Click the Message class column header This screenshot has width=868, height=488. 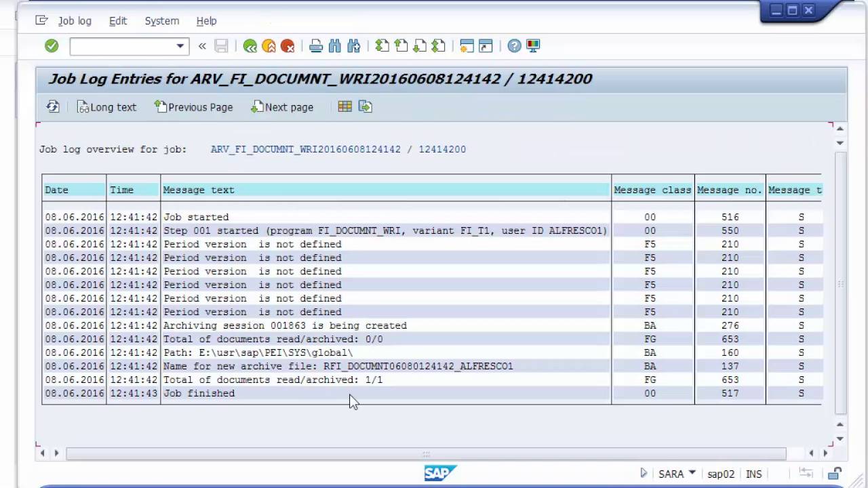tap(652, 190)
